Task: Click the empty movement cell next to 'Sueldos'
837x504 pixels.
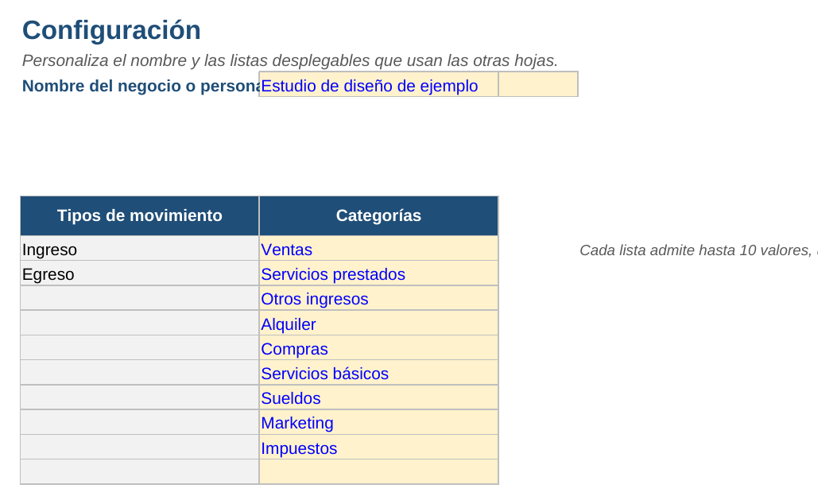Action: 140,397
